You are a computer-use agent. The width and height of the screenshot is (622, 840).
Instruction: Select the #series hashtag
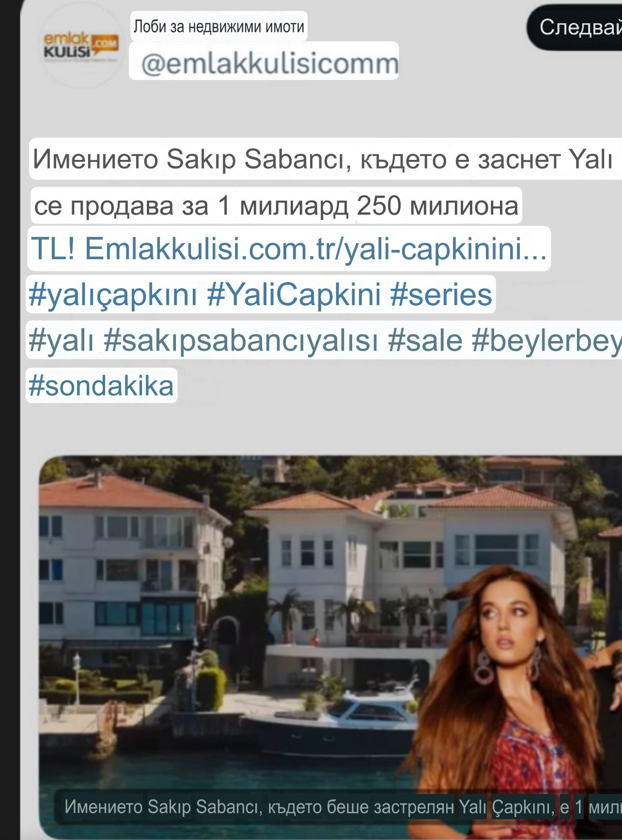[441, 295]
